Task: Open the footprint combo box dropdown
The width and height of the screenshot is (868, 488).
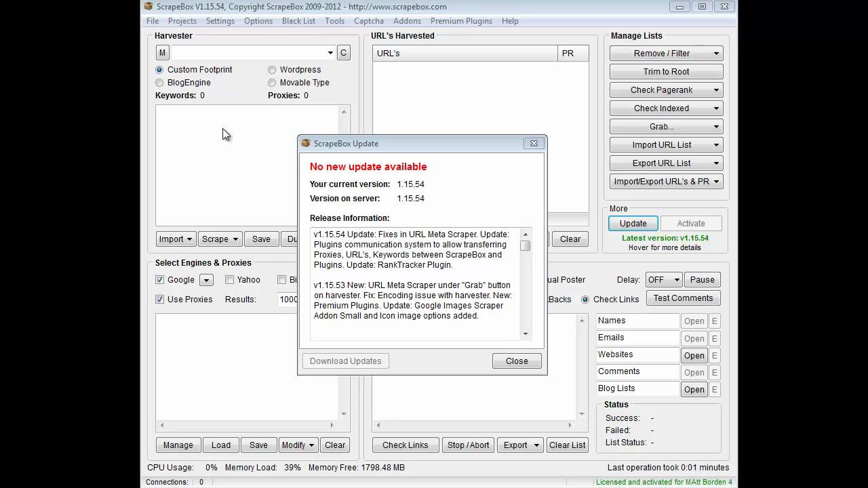Action: pyautogui.click(x=330, y=53)
